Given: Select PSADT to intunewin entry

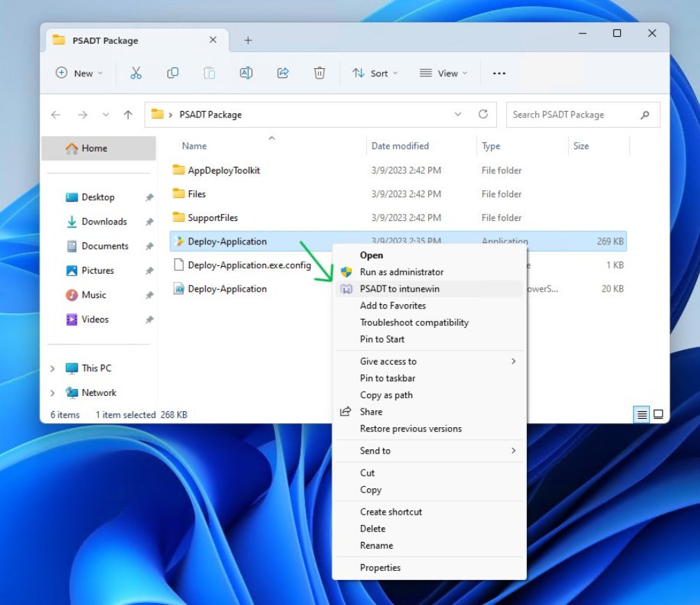Looking at the screenshot, I should coord(429,289).
